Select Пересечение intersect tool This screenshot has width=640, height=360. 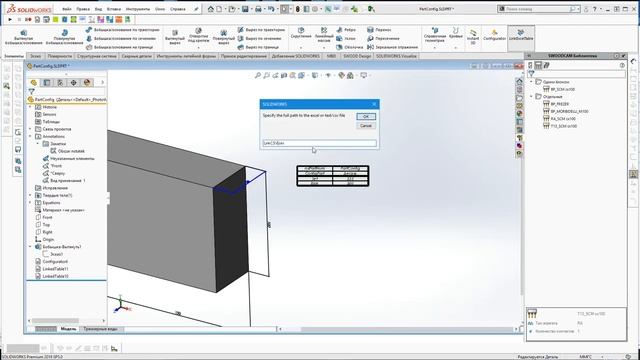click(x=383, y=38)
